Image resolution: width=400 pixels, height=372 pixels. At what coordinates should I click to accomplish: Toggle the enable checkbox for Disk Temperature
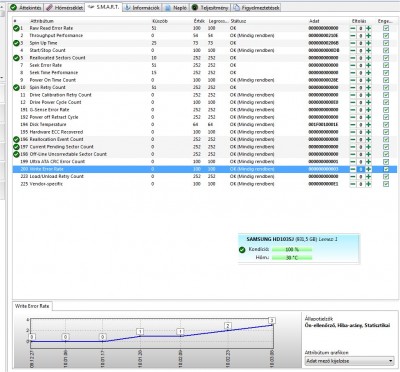[x=386, y=125]
